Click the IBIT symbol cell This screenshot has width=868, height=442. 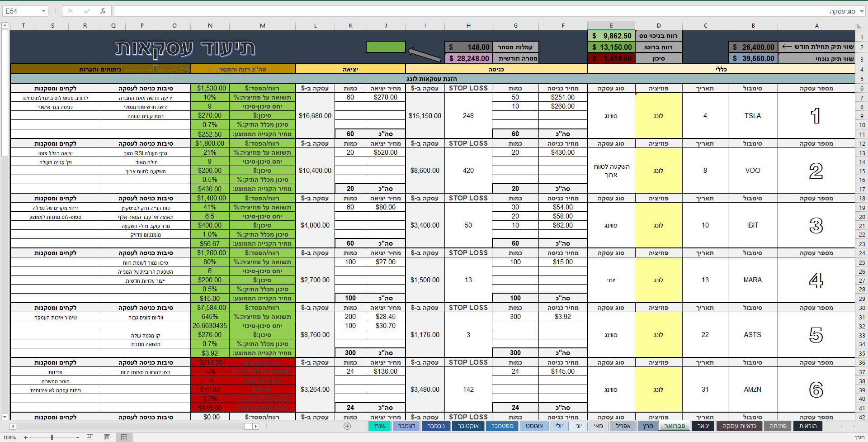(753, 225)
